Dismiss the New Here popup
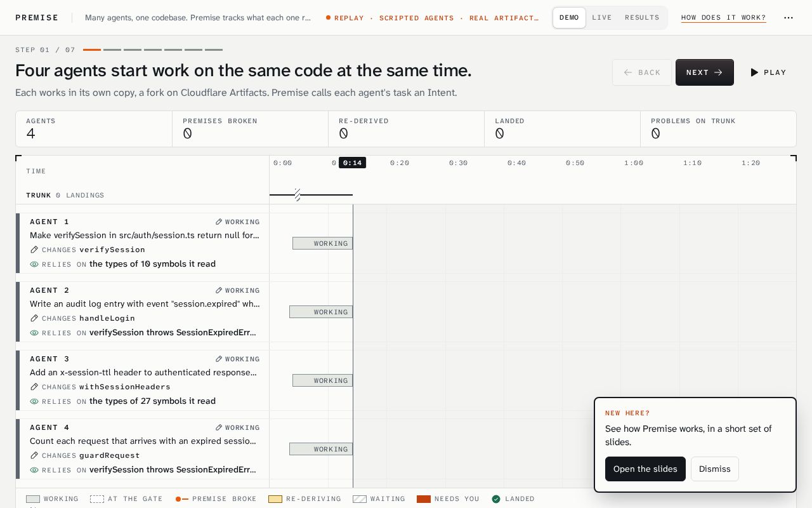 click(715, 469)
